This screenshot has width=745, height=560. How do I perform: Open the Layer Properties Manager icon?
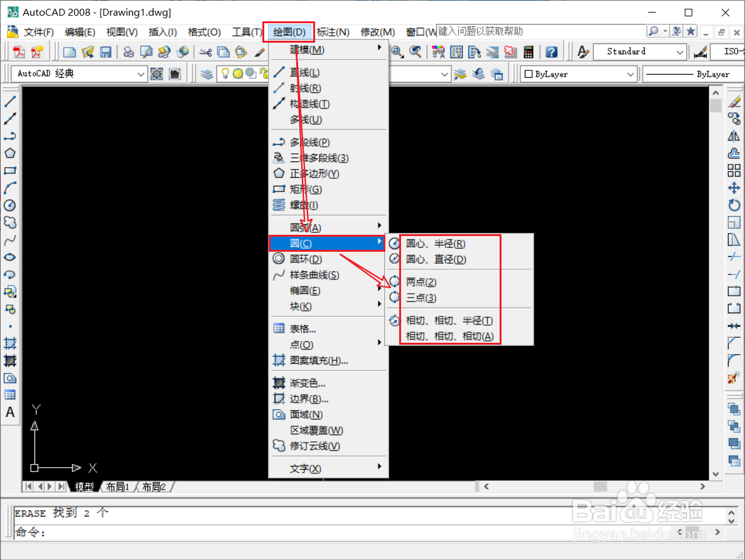pyautogui.click(x=206, y=74)
